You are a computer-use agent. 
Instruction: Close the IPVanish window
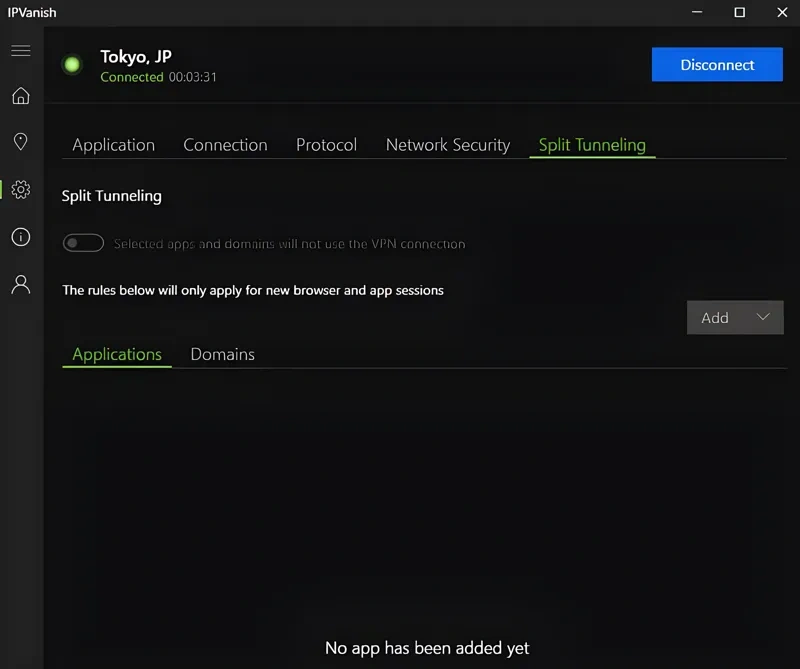780,12
